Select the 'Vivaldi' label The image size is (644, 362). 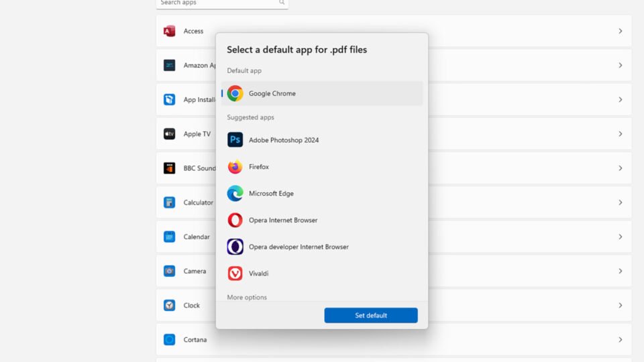tap(258, 274)
